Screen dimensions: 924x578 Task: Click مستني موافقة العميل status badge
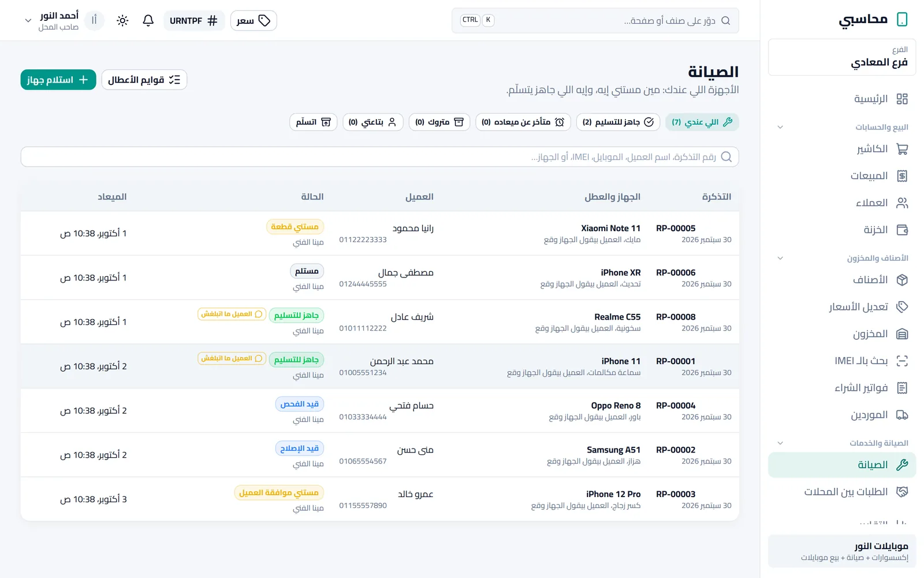(x=279, y=492)
